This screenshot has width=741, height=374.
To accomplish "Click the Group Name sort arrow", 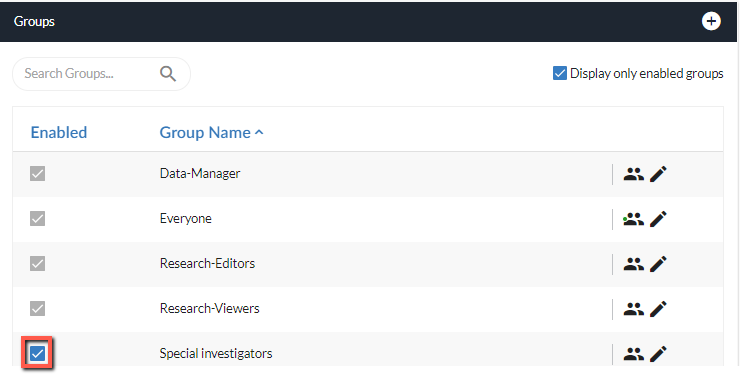I will tap(259, 133).
